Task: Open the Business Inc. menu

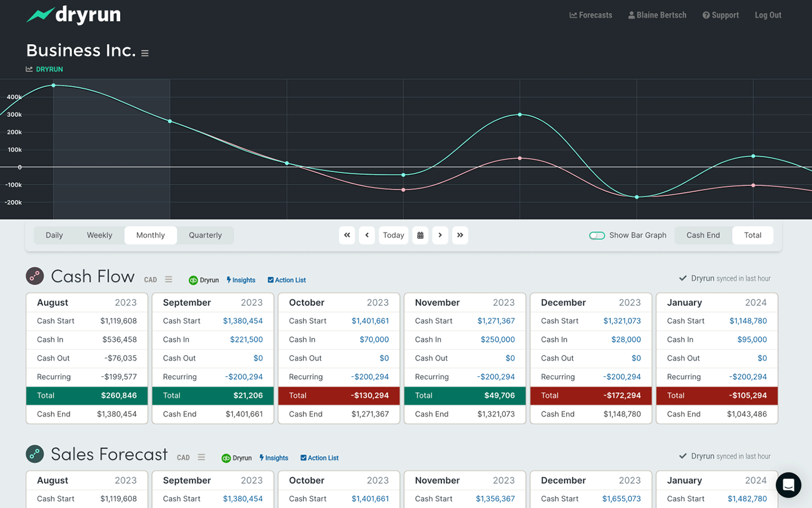Action: (x=145, y=52)
